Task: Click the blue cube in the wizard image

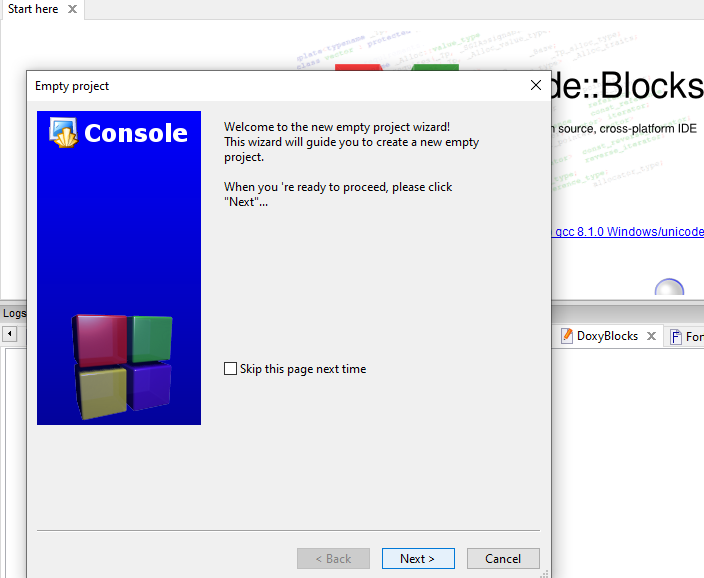Action: pyautogui.click(x=150, y=386)
